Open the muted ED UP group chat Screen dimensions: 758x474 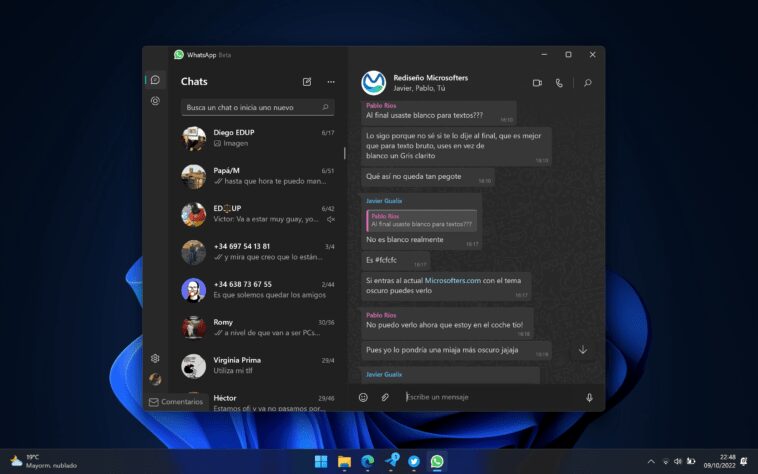coord(257,214)
